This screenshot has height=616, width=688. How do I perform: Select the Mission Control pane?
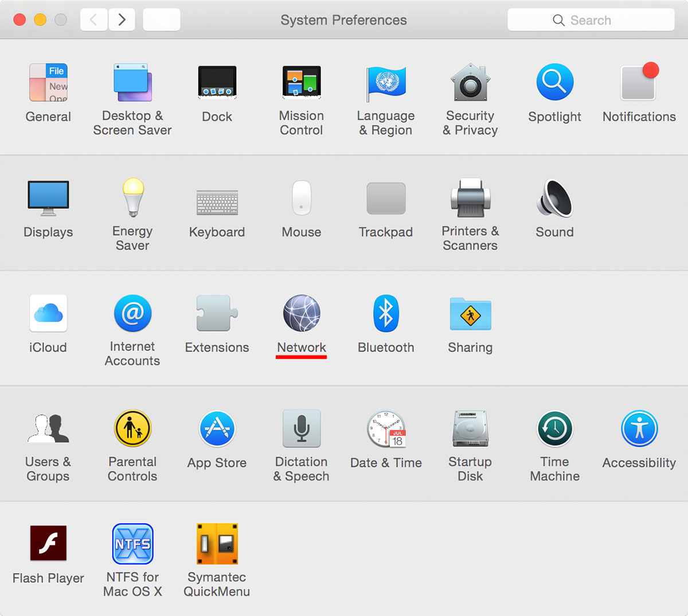pos(302,83)
